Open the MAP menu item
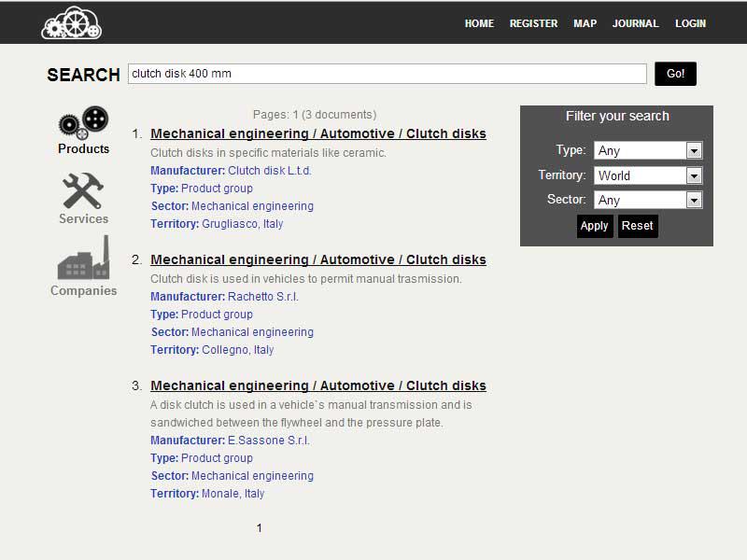747x560 pixels. pos(585,23)
